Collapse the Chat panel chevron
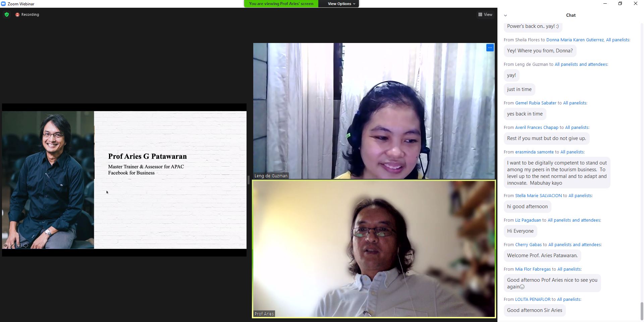Screen dimensions: 644x322 pos(505,15)
